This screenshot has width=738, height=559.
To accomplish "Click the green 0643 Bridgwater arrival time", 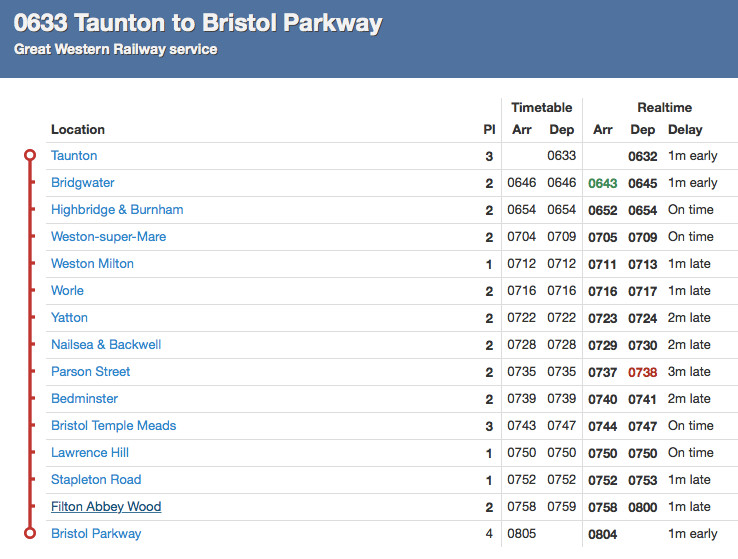I will tap(602, 183).
